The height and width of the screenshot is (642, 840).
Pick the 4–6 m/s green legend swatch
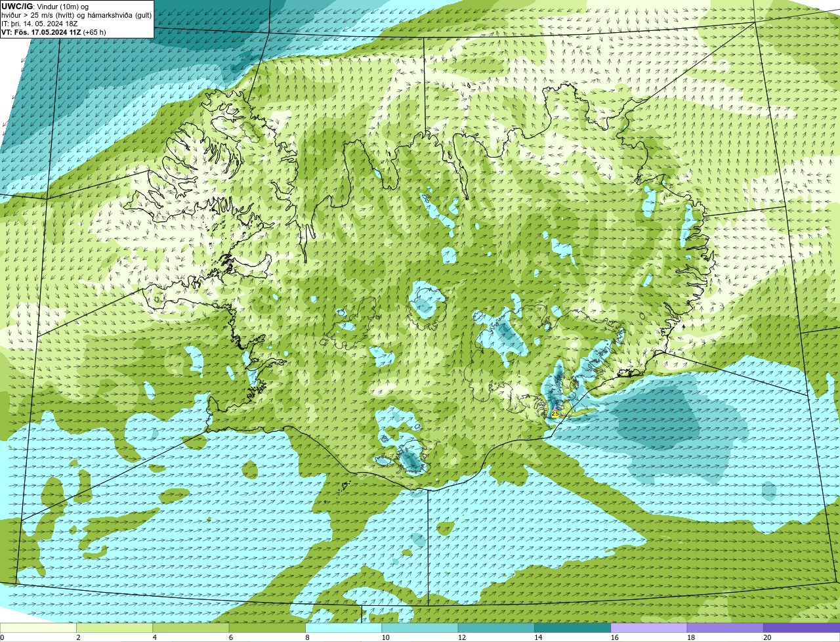191,628
